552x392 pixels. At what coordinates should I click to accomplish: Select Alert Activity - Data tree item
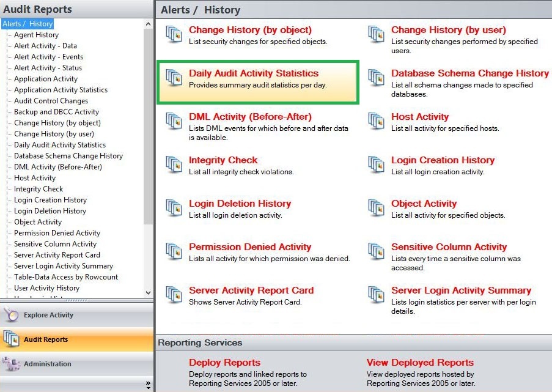coord(45,45)
